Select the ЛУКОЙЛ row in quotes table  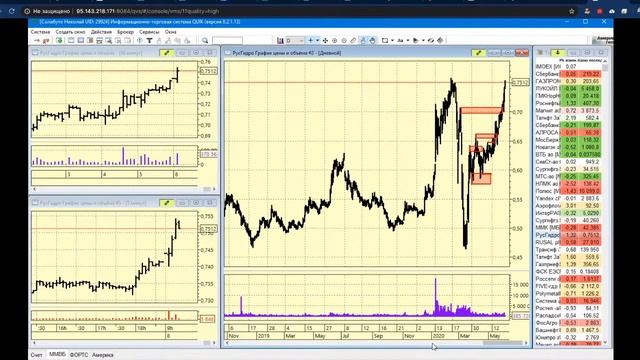coord(568,89)
